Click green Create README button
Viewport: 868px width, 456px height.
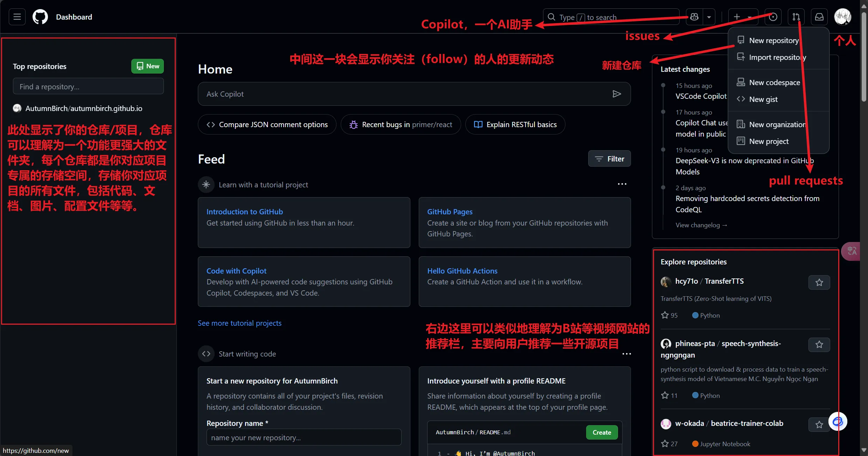coord(602,432)
